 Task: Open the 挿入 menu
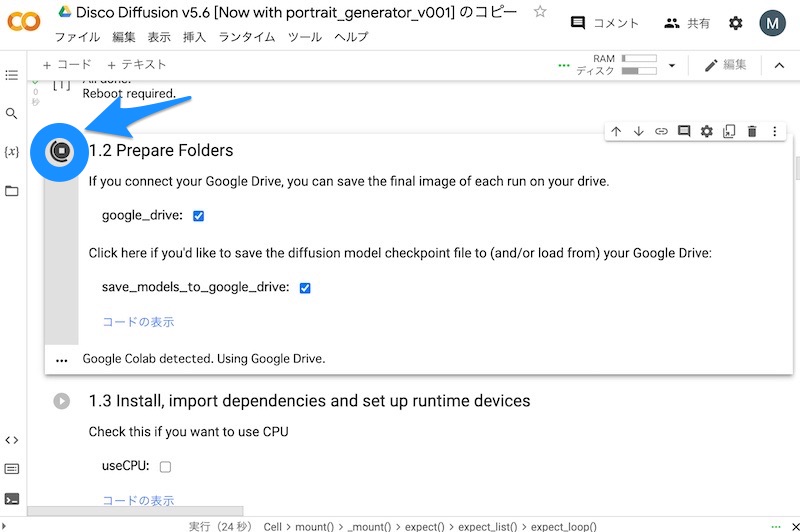194,37
